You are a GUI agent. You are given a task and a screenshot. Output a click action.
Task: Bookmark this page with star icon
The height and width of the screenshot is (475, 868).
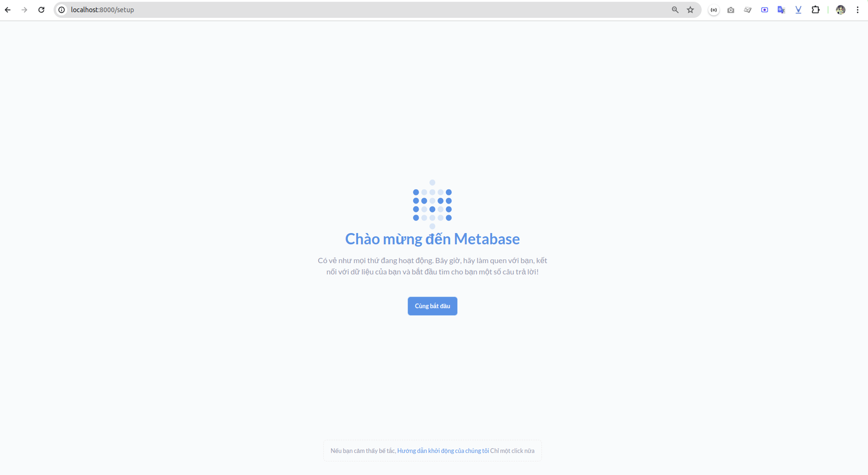[x=690, y=10]
